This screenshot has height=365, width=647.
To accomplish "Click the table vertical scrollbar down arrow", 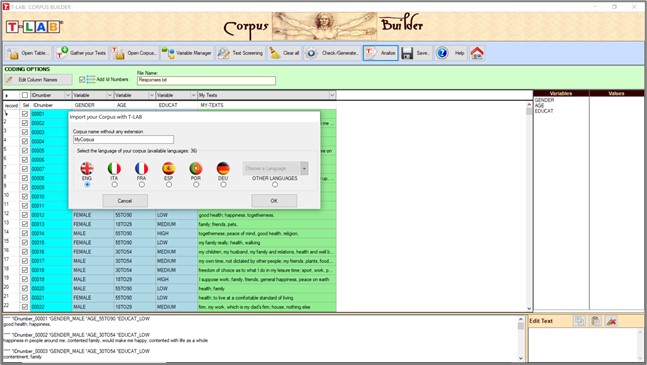I will pos(529,308).
